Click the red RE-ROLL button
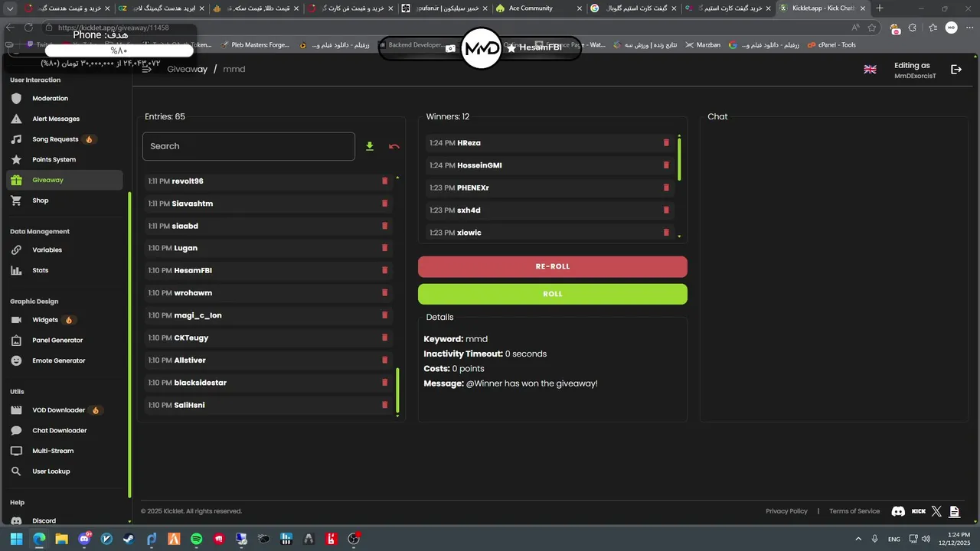 (x=553, y=266)
